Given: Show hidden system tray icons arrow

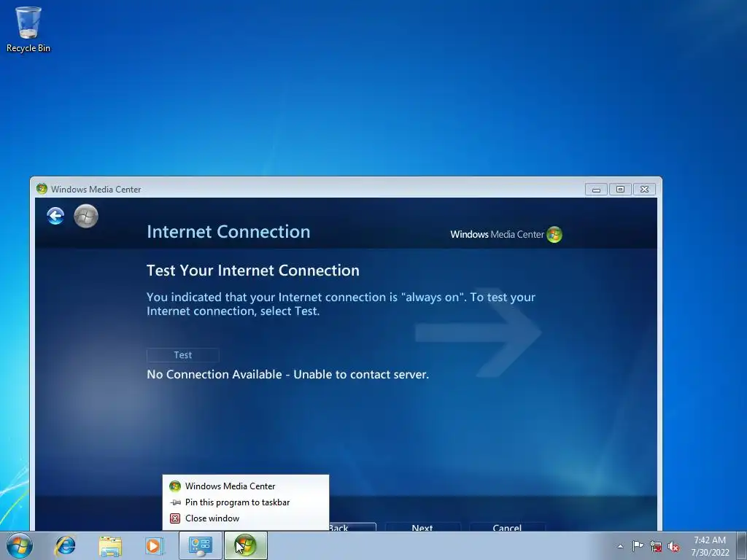Looking at the screenshot, I should [620, 546].
